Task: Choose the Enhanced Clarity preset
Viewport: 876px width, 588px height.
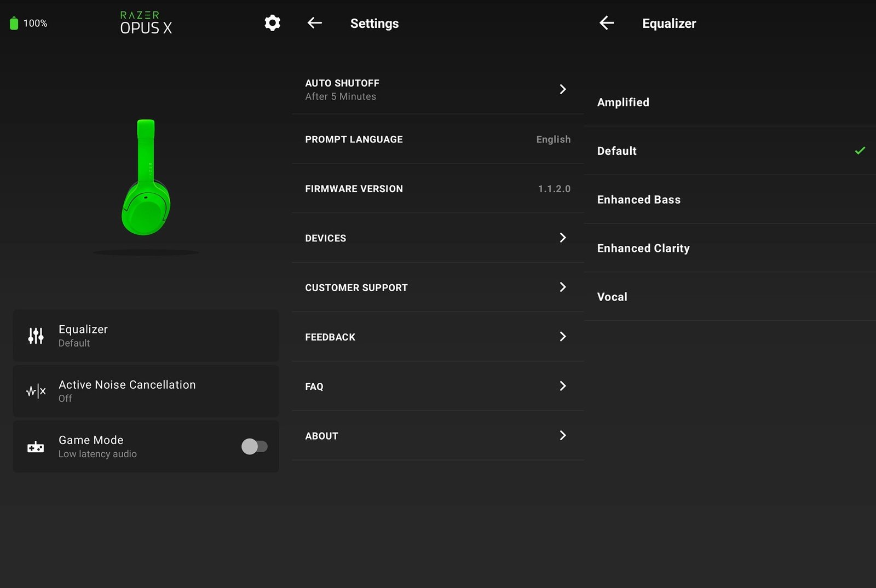Action: 730,248
